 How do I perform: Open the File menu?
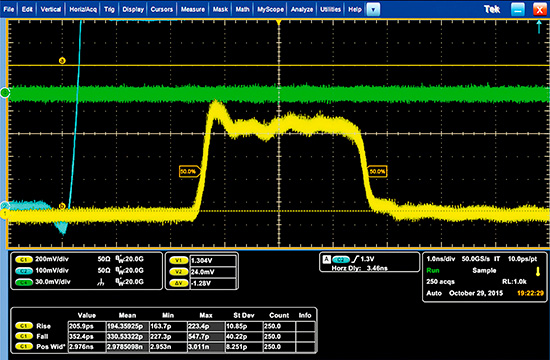click(x=8, y=9)
